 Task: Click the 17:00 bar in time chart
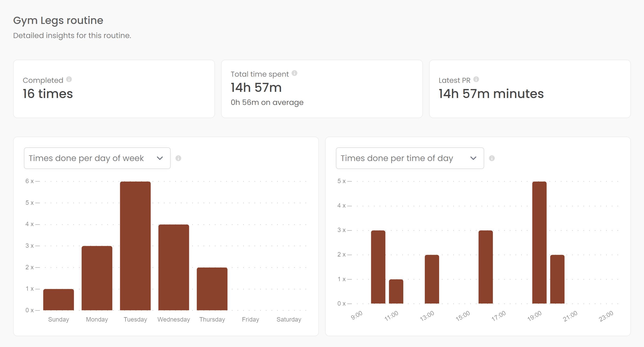pyautogui.click(x=485, y=267)
